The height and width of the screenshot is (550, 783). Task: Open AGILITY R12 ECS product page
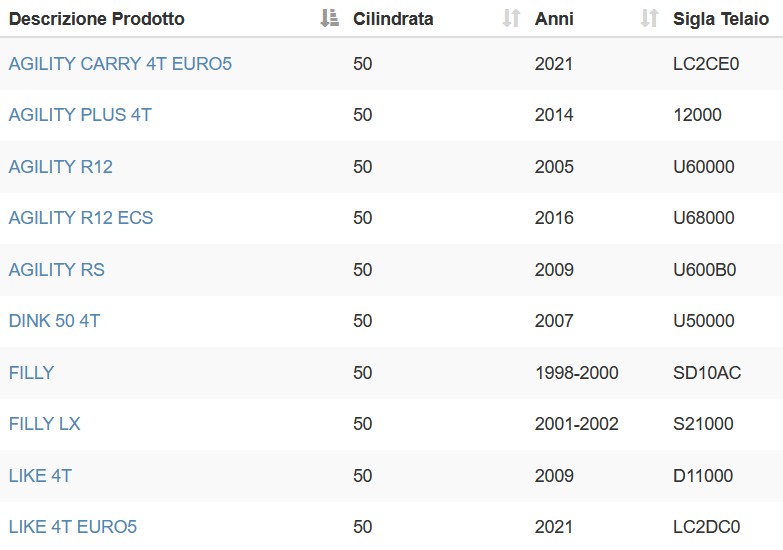point(81,218)
